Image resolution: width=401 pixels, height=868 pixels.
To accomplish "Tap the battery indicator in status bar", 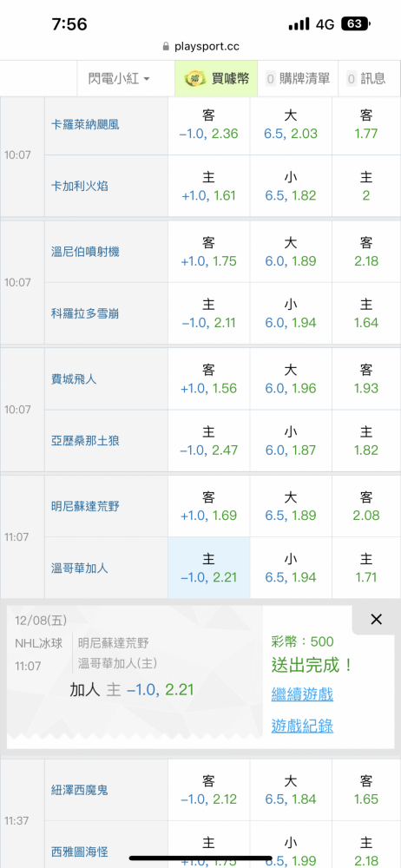I will pyautogui.click(x=356, y=23).
